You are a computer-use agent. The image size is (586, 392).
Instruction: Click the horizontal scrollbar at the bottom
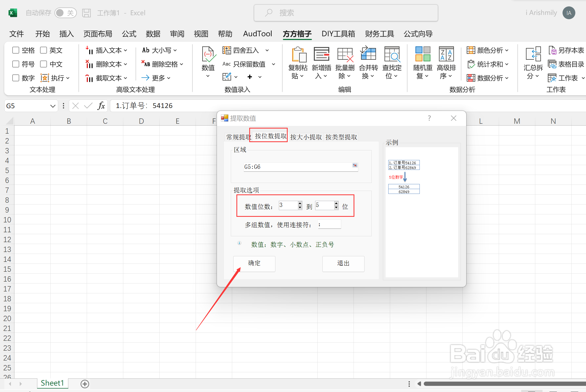tap(502, 384)
